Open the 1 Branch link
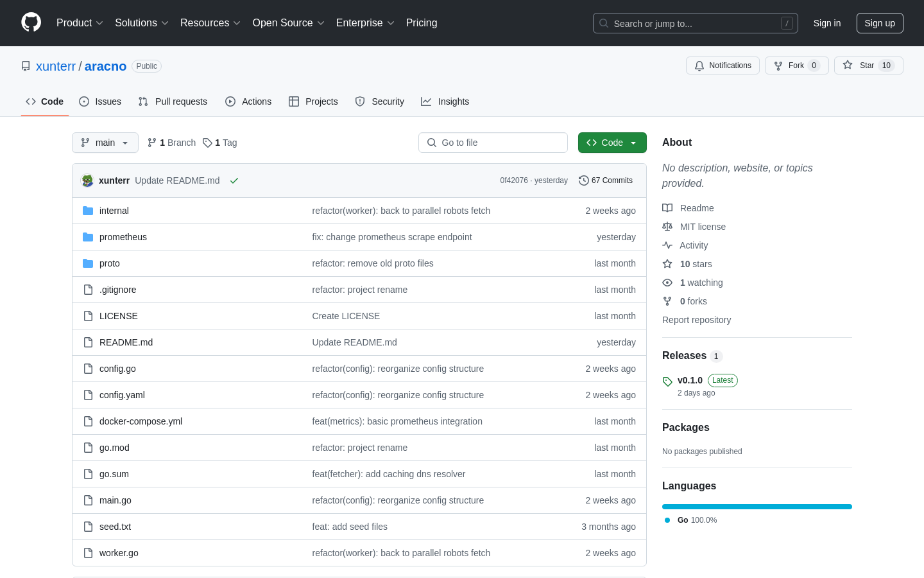Screen dimensions: 924x578 click(x=171, y=143)
